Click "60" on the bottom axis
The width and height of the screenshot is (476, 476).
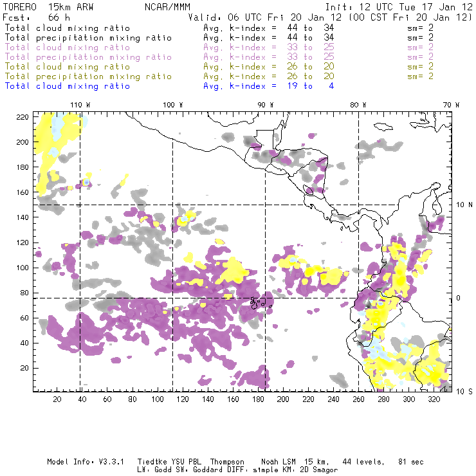click(107, 399)
